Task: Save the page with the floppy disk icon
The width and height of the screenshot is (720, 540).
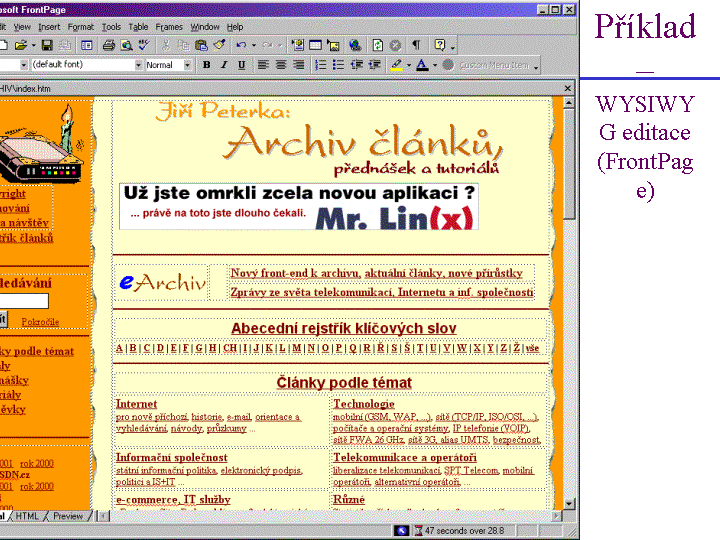Action: 47,45
